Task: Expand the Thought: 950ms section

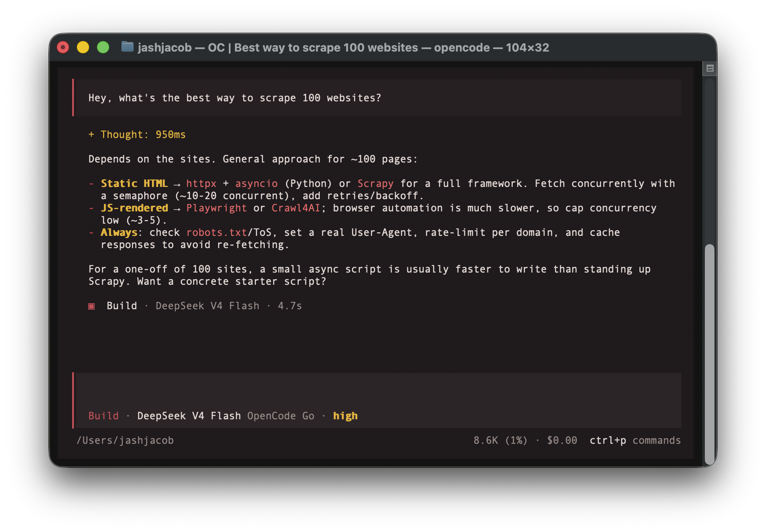Action: [137, 135]
